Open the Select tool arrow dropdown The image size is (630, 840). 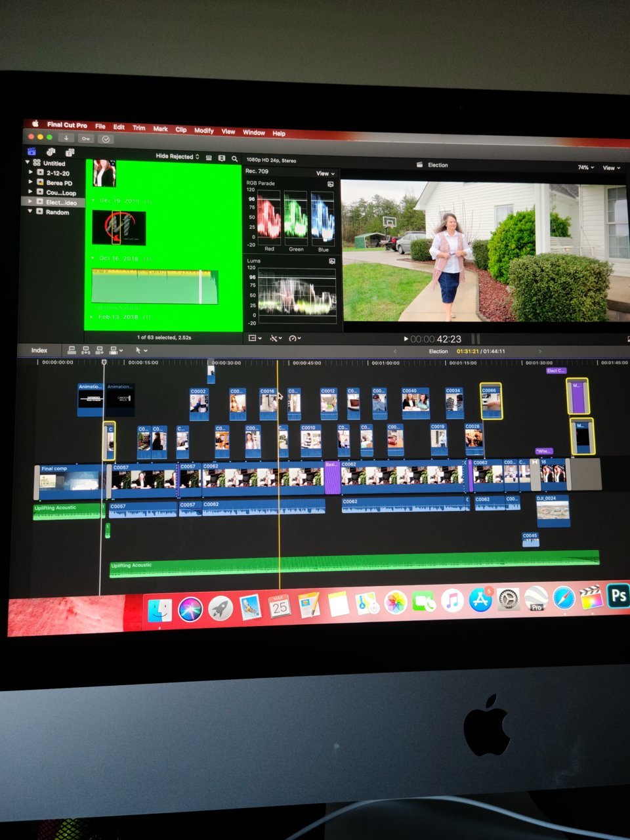tap(141, 350)
